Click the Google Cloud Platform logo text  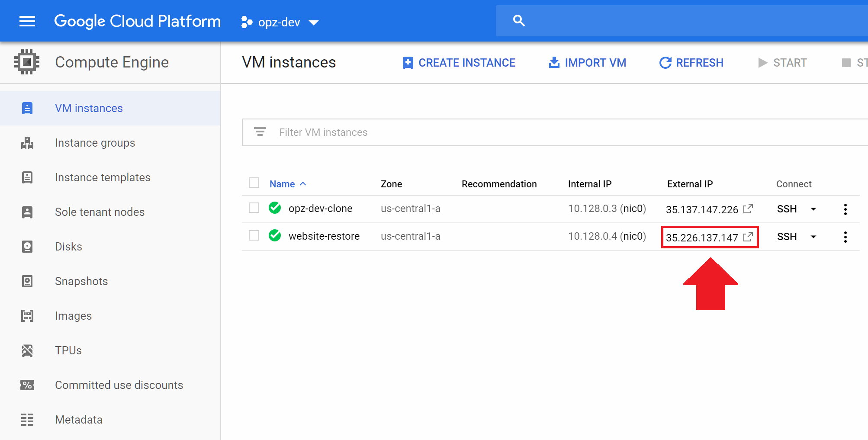(137, 21)
